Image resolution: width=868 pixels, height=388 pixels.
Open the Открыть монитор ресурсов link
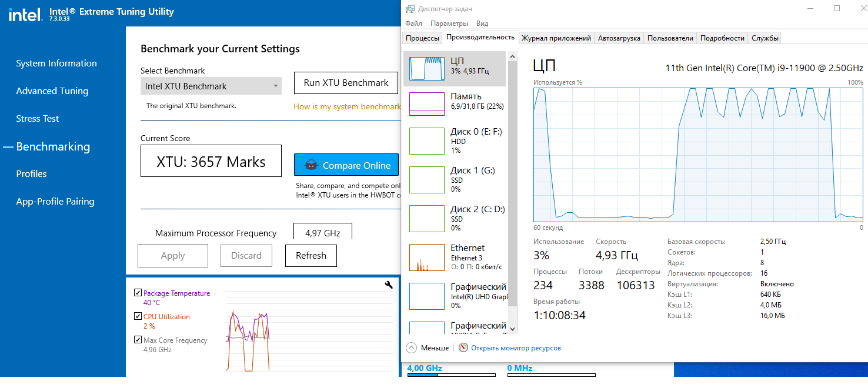tap(516, 348)
